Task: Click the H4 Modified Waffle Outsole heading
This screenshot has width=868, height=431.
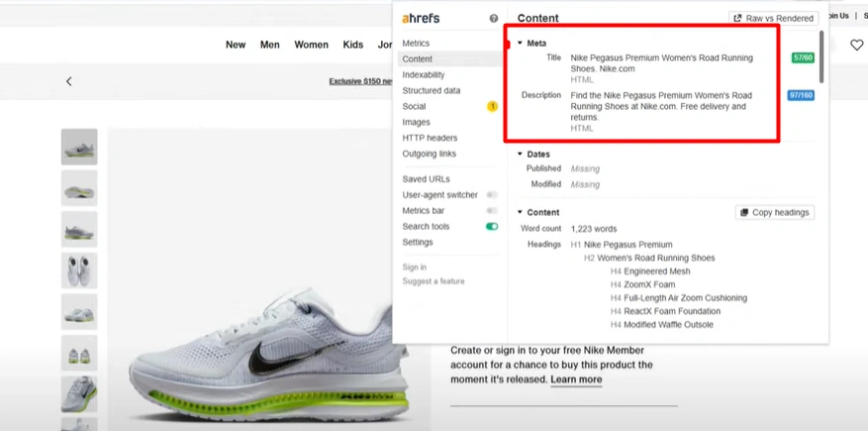Action: coord(662,325)
